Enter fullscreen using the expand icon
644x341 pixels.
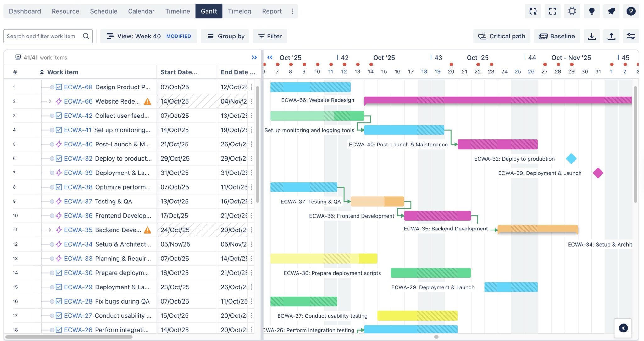pos(552,11)
